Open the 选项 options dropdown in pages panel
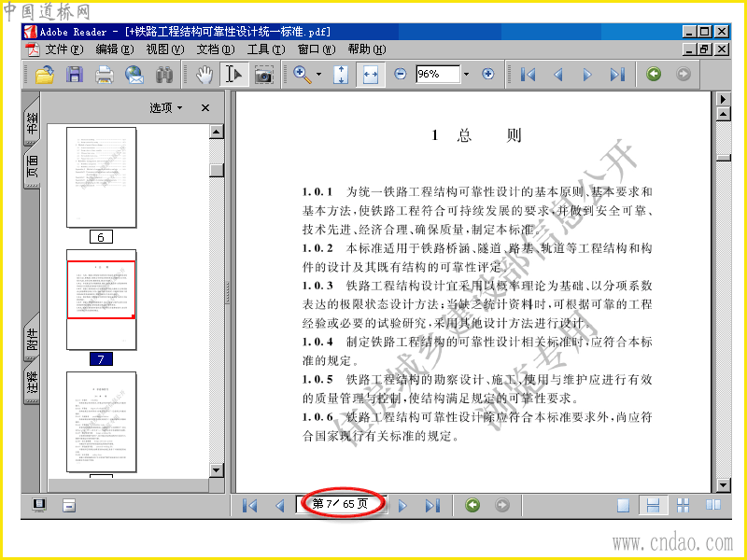The height and width of the screenshot is (560, 747). pos(166,107)
